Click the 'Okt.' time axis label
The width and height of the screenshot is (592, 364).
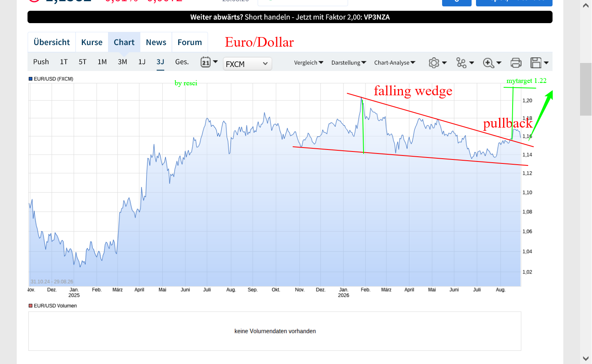(276, 290)
